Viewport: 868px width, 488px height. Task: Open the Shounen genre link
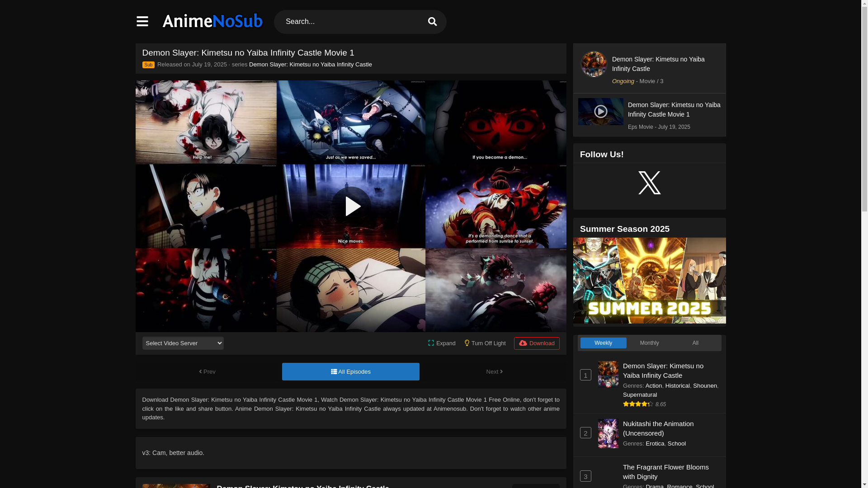[705, 385]
